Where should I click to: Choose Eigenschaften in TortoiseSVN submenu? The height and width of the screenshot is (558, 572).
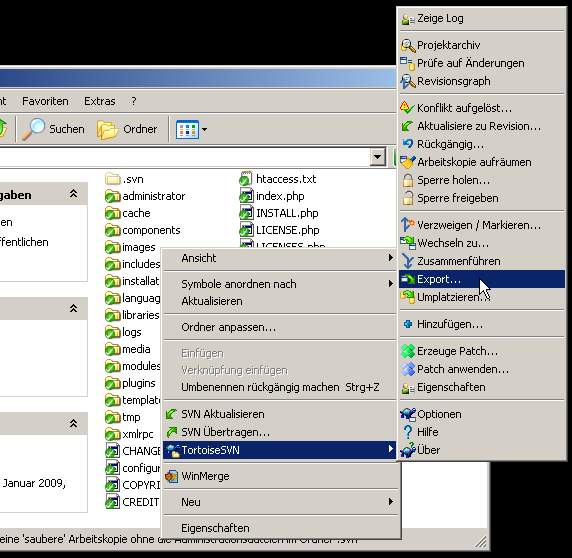coord(482,387)
